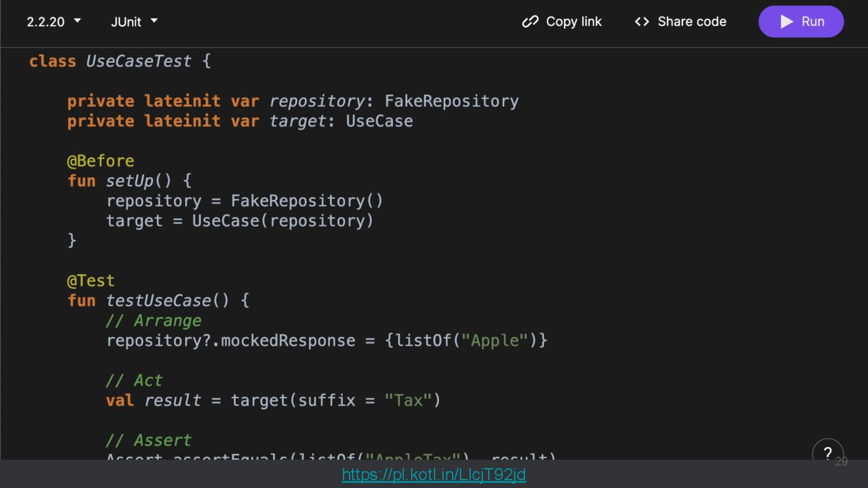Screen dimensions: 868x488
Task: Click the @Test annotation in code
Action: click(x=90, y=281)
